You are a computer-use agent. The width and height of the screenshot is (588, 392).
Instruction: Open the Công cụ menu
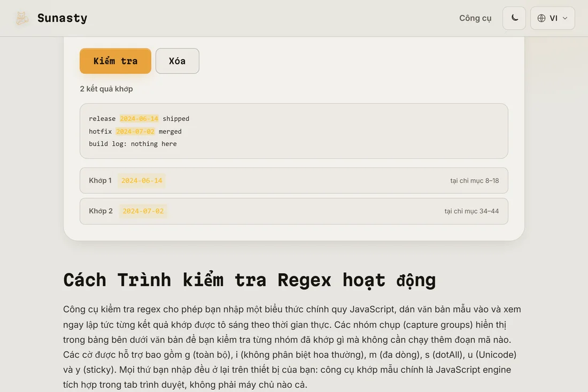click(x=475, y=18)
